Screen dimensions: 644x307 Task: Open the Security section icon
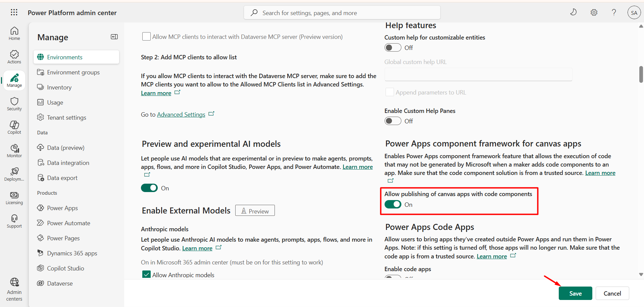14,104
